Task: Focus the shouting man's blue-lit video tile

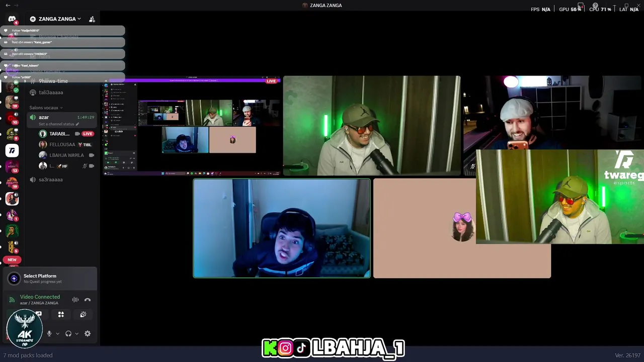Action: point(282,228)
